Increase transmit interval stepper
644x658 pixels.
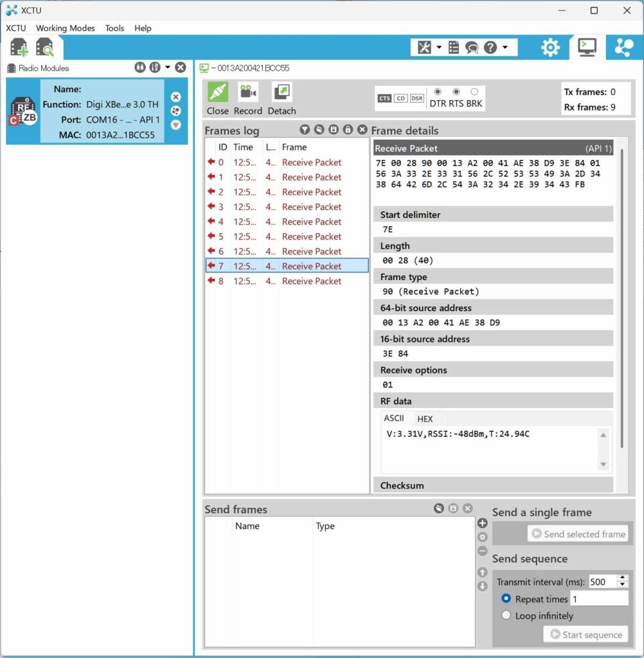[623, 578]
